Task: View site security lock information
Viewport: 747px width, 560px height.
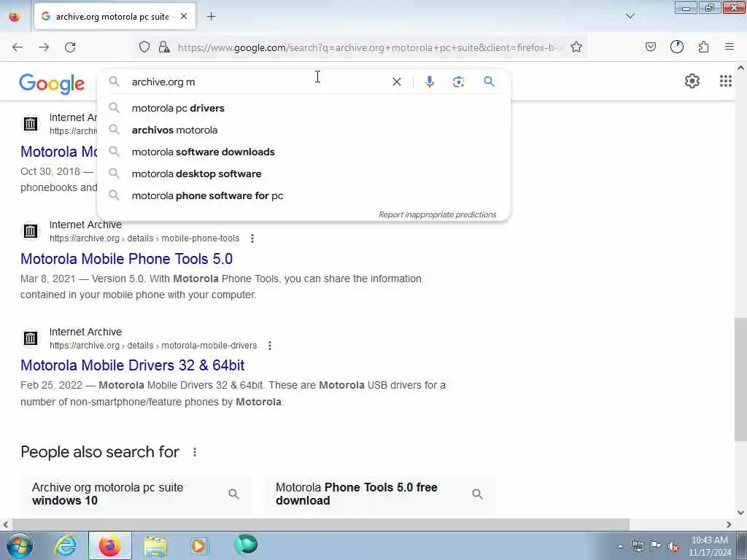Action: (x=164, y=47)
